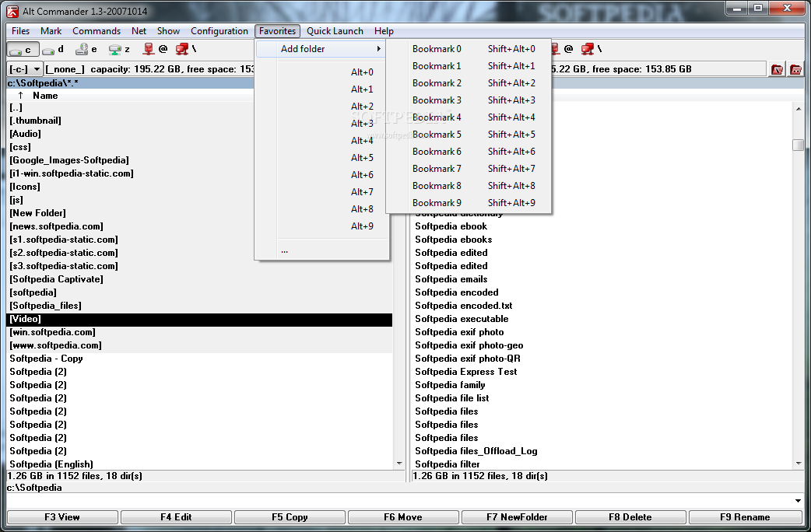Click the F7 NewFolder button

517,517
